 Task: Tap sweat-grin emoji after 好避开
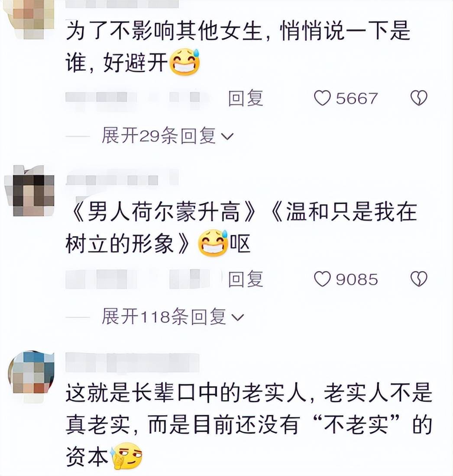pyautogui.click(x=184, y=62)
